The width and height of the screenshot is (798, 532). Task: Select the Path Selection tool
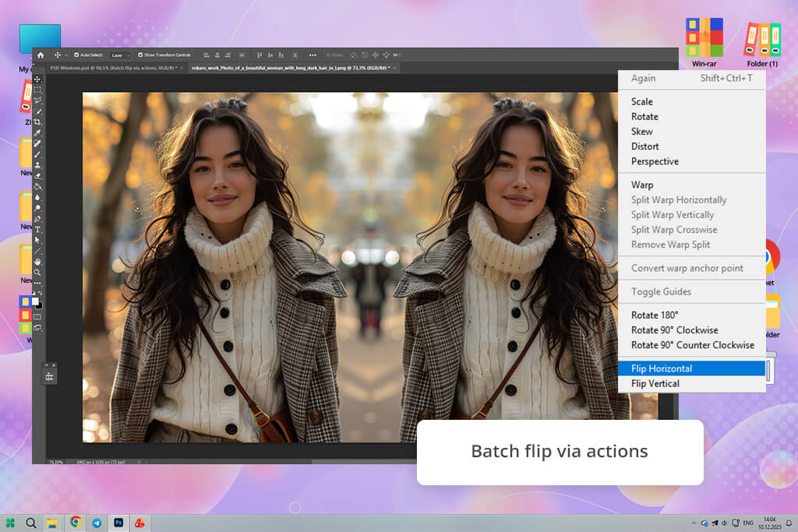[37, 240]
